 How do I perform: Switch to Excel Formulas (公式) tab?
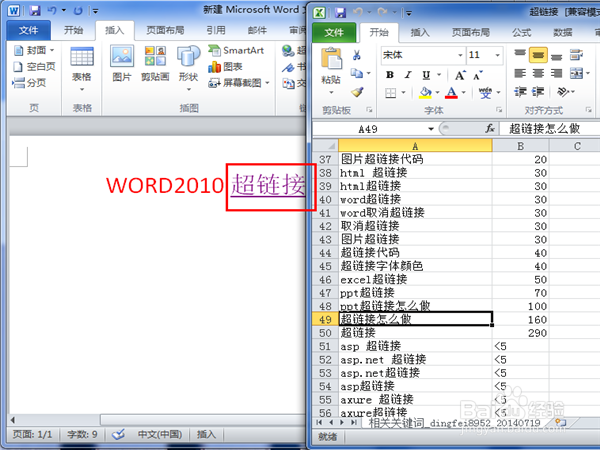click(x=522, y=33)
